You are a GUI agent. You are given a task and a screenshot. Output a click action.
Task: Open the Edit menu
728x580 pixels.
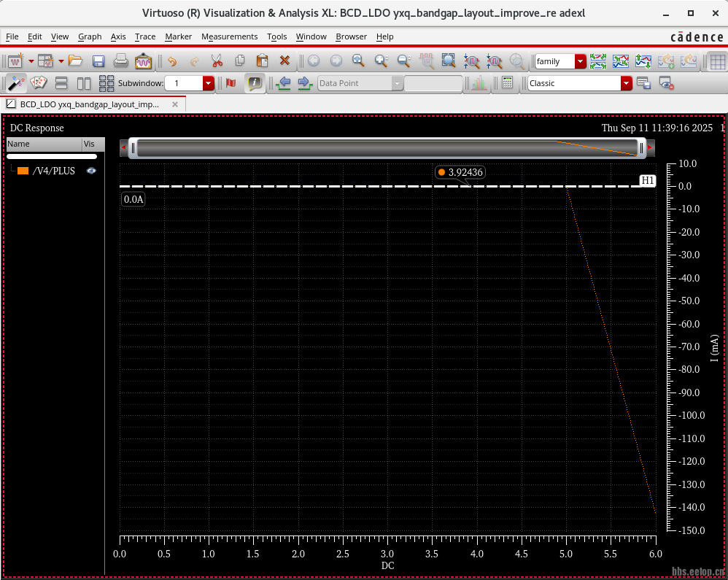35,36
